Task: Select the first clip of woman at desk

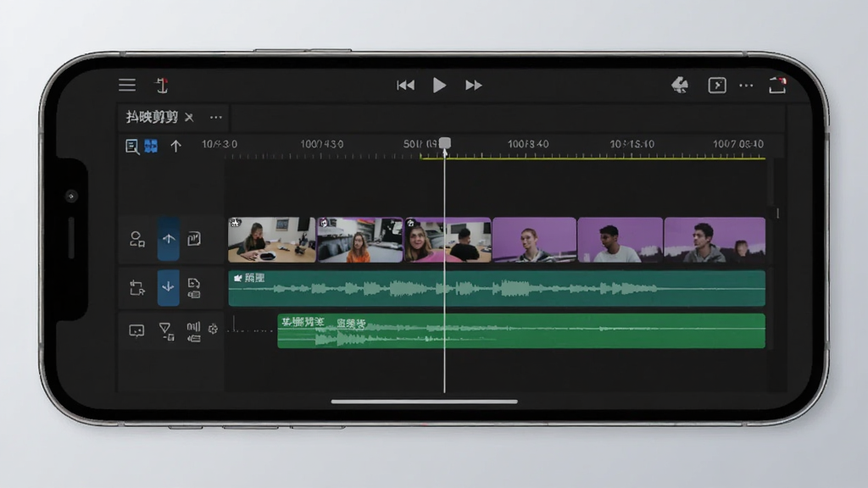Action: (x=272, y=240)
